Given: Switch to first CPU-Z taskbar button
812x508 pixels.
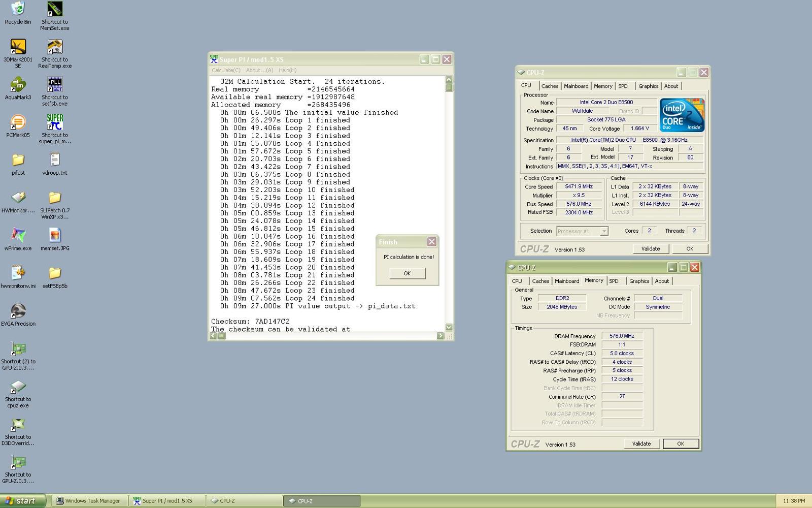Looking at the screenshot, I should [x=245, y=501].
